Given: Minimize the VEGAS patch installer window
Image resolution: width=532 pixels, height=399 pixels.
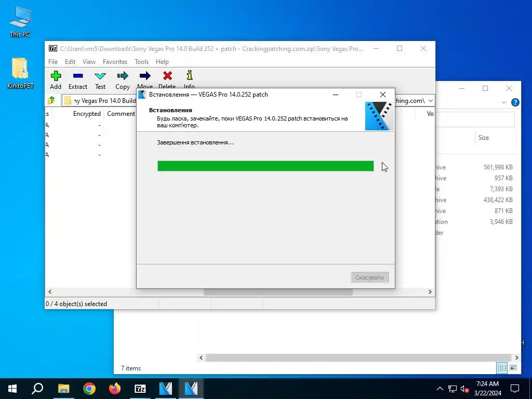Looking at the screenshot, I should 336,95.
